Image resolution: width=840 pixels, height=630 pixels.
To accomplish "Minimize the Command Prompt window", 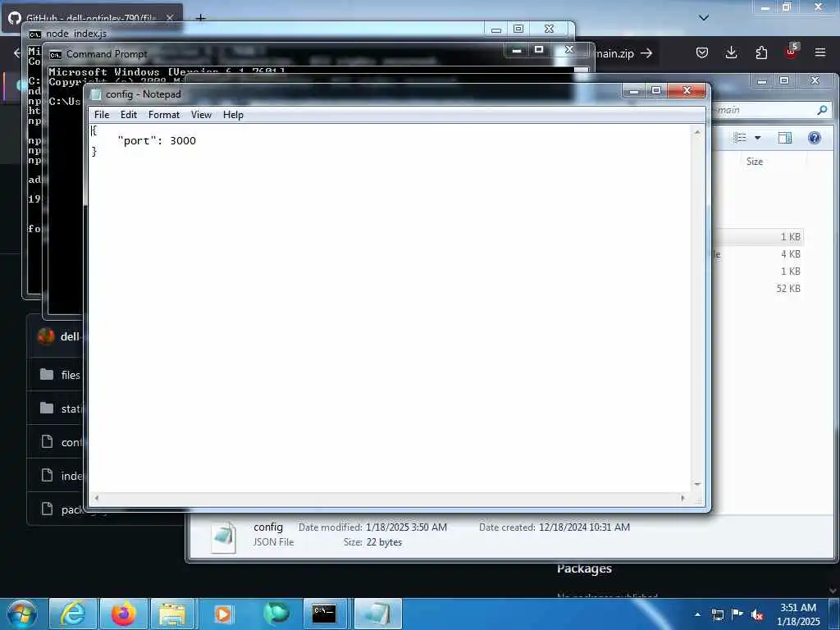I will click(x=517, y=50).
